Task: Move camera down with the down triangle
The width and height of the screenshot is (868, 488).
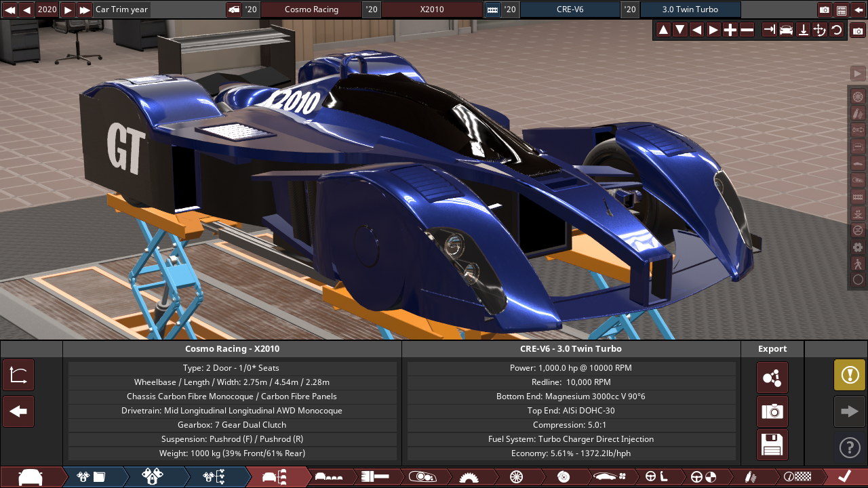Action: click(x=680, y=30)
